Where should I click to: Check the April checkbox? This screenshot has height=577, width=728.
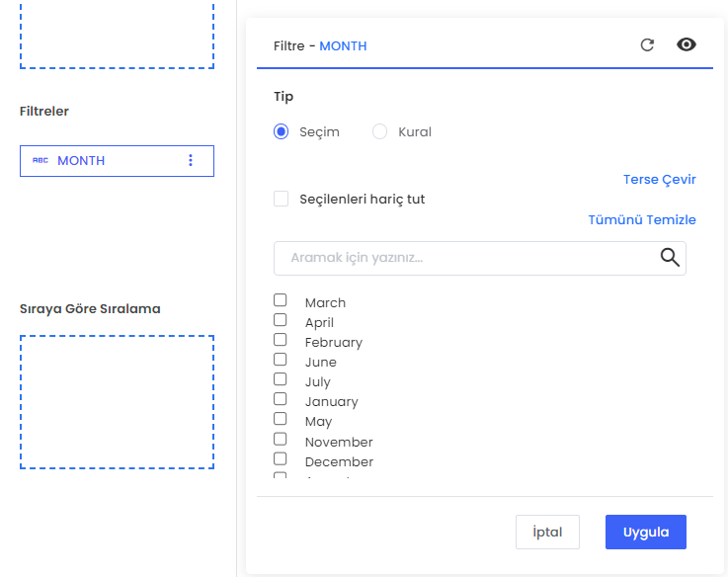coord(281,320)
